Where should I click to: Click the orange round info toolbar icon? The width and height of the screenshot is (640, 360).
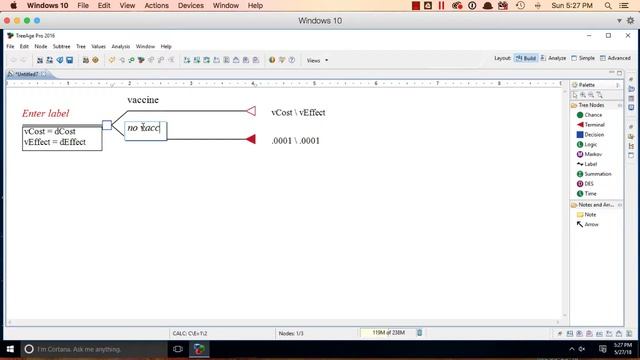coord(272,60)
